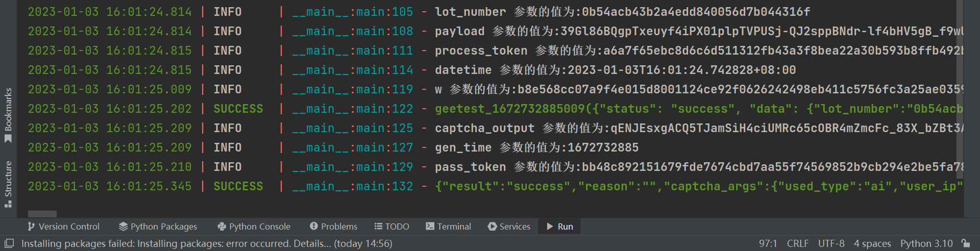
Task: Open the CRLF line separator dropdown
Action: point(797,243)
